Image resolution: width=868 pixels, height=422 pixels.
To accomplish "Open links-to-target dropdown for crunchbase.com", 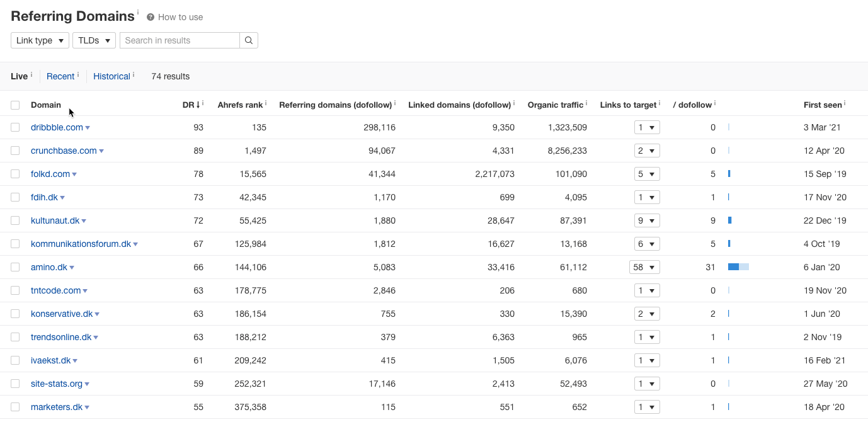I will pos(647,151).
